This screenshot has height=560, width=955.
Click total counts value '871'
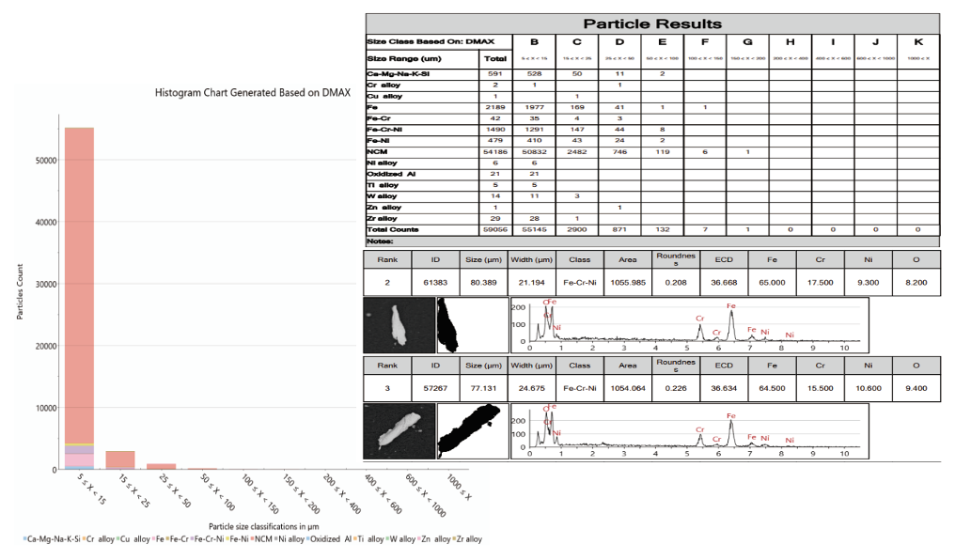619,229
